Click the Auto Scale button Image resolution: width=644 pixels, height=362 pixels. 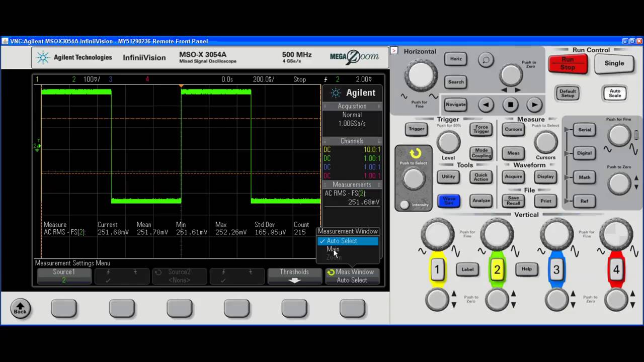[615, 94]
